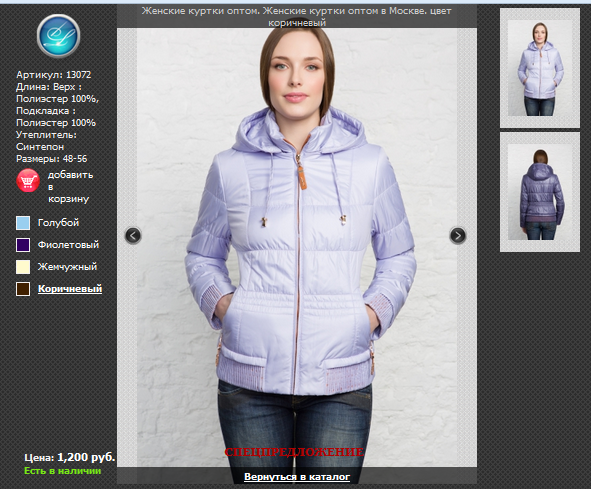Viewport: 591px width, 489px height.
Task: Click the underlined Коричневый color link
Action: (70, 289)
